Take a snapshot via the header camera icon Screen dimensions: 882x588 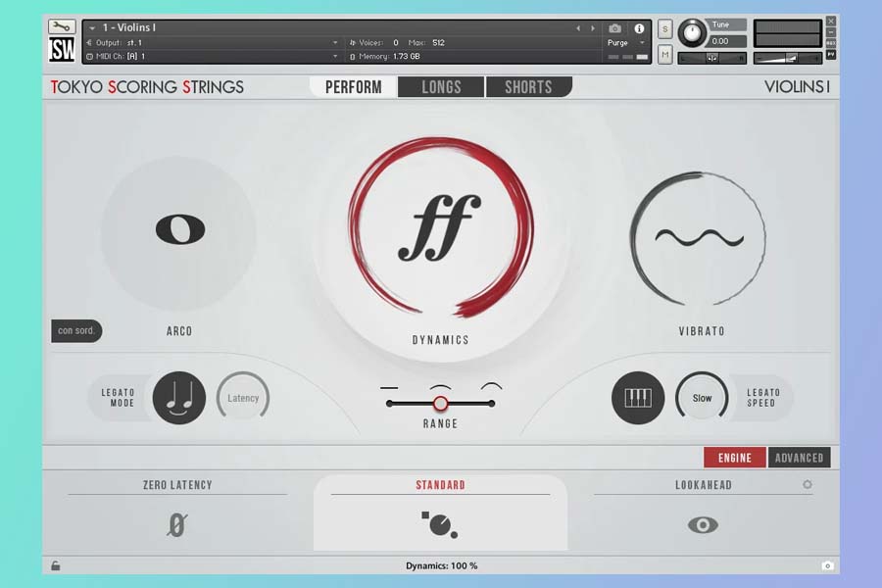(x=614, y=28)
